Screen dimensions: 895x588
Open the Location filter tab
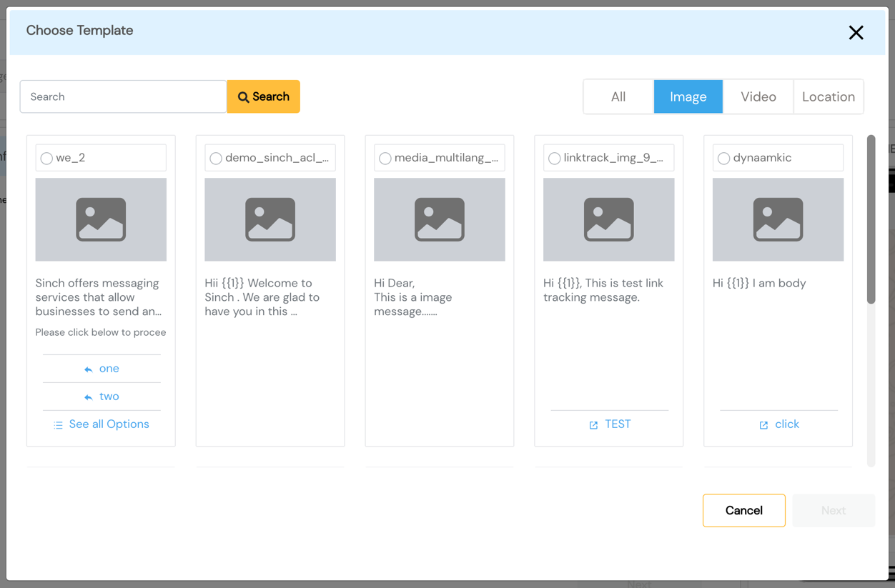tap(829, 96)
